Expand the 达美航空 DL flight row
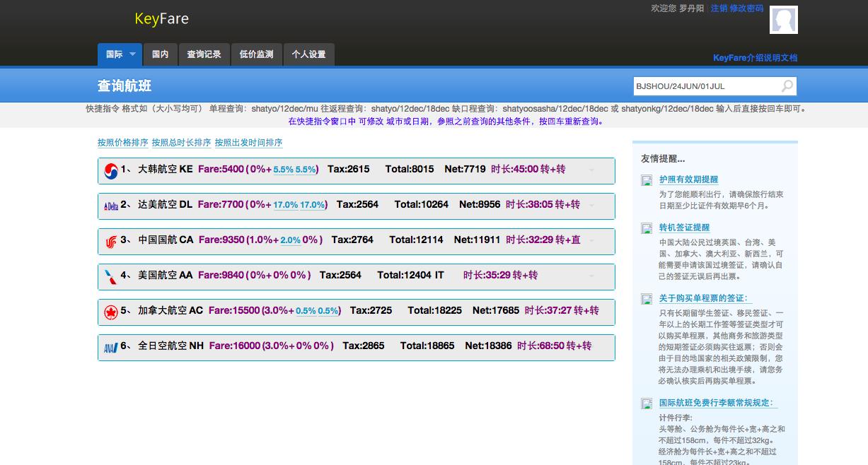Image resolution: width=868 pixels, height=465 pixels. 591,206
